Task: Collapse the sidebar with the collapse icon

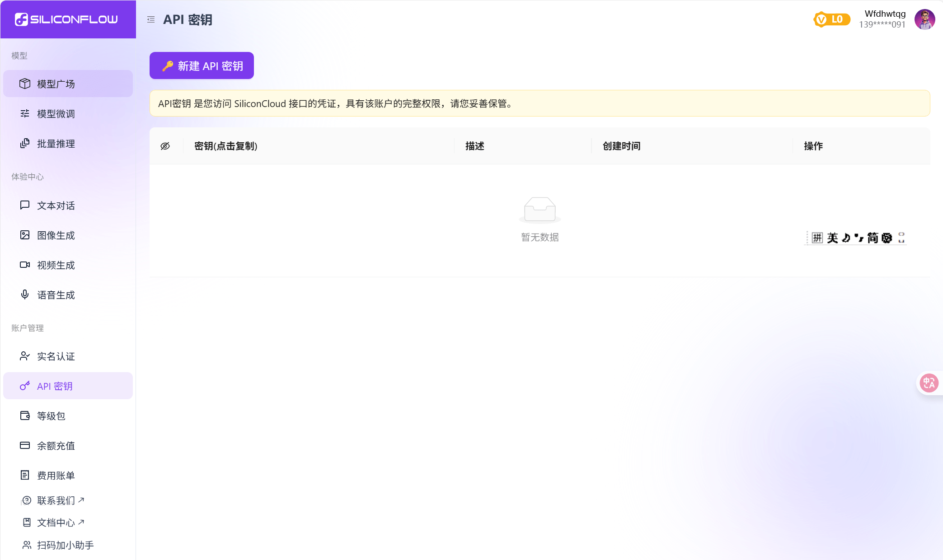Action: coord(151,20)
